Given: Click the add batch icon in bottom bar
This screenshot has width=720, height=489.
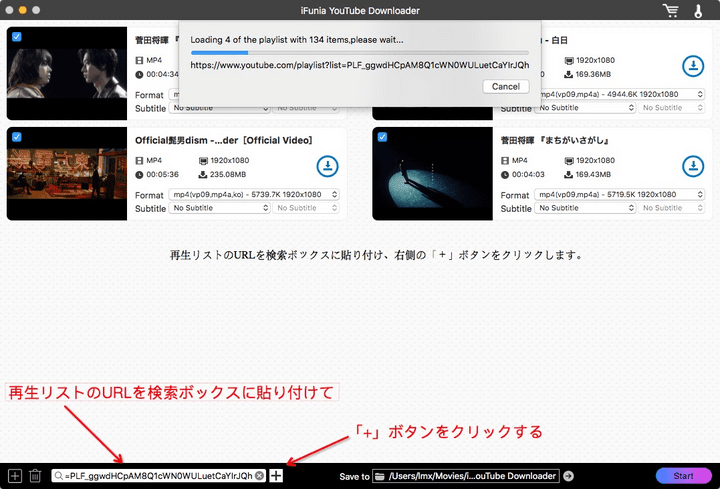Looking at the screenshot, I should (x=15, y=476).
